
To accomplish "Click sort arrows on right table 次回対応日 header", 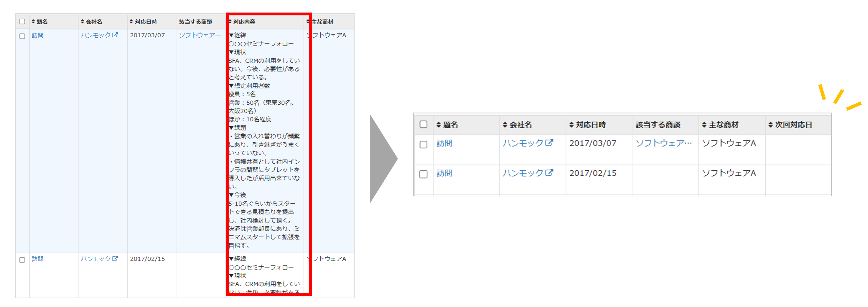I will [x=770, y=125].
